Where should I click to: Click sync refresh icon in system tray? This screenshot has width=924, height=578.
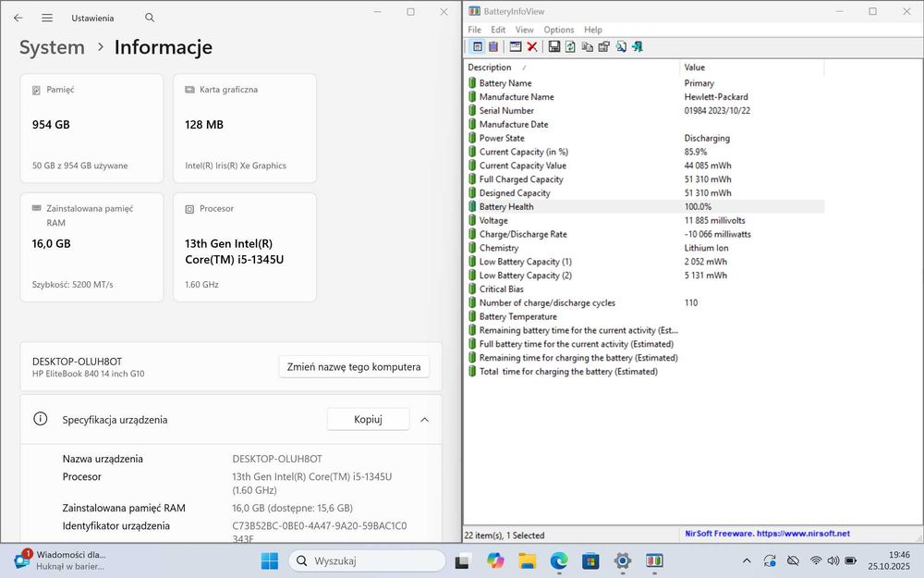[770, 560]
